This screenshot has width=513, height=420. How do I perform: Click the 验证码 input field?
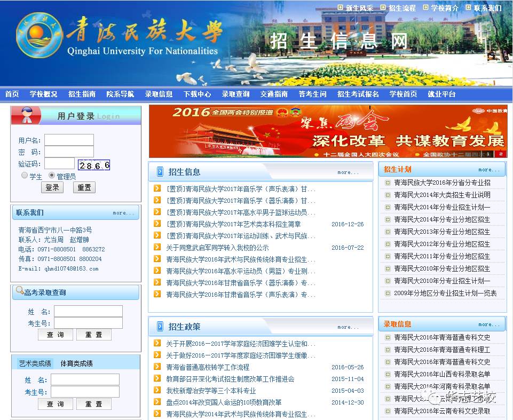[x=60, y=163]
